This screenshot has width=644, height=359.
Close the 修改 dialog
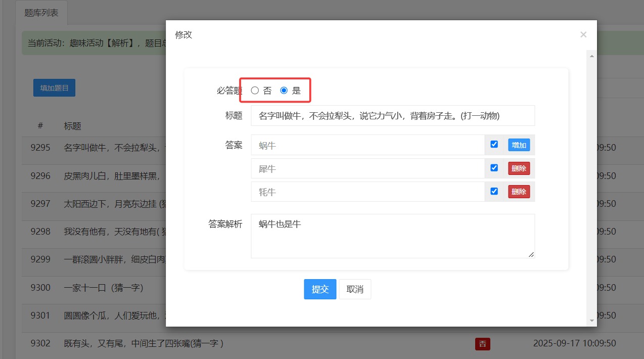(583, 34)
